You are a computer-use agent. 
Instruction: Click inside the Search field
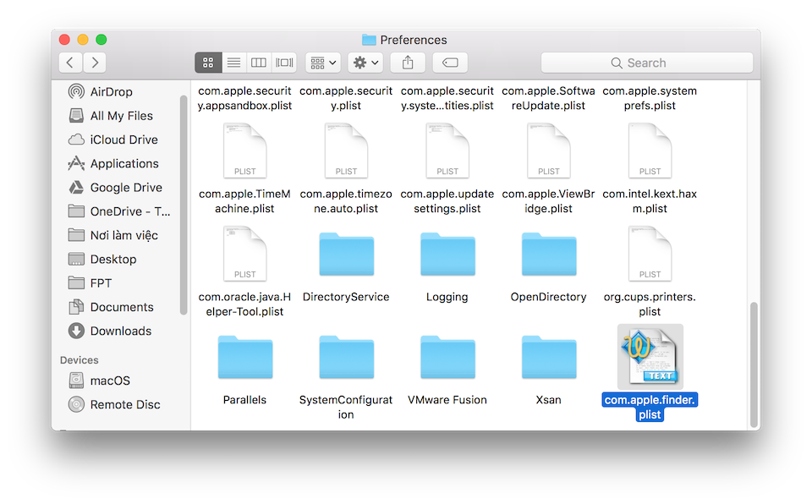click(647, 62)
